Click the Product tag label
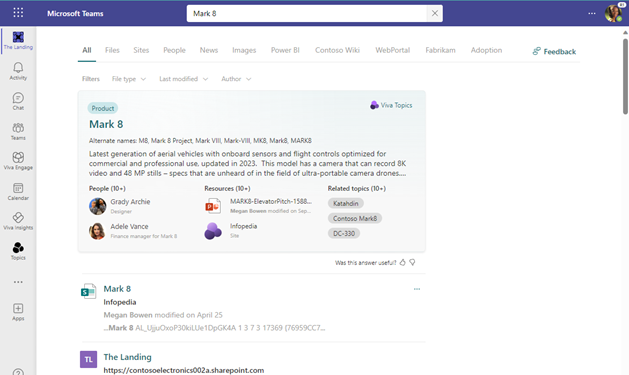 [x=103, y=108]
